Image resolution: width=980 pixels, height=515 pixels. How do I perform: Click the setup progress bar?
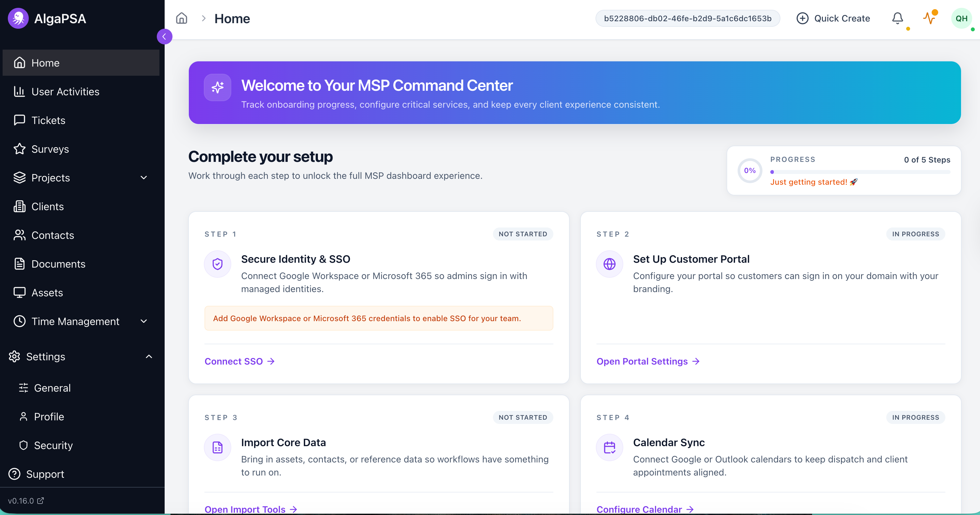[x=860, y=172]
